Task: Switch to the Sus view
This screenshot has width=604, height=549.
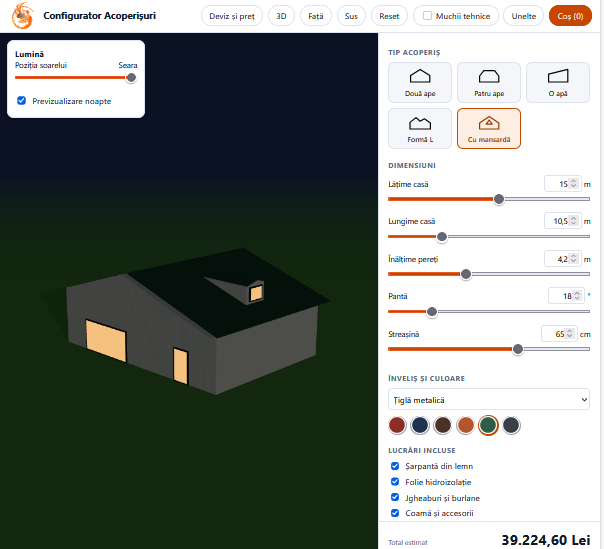Action: (x=351, y=16)
